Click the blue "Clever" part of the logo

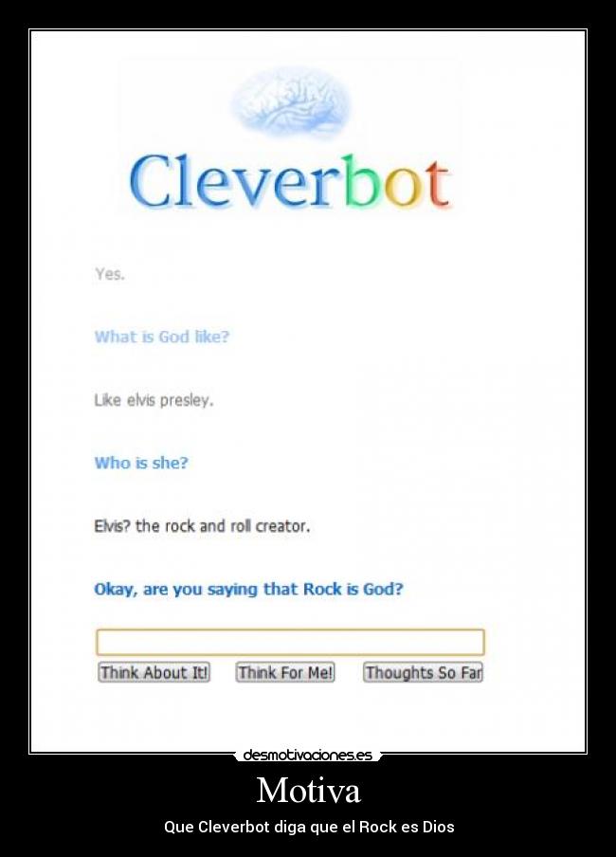[235, 180]
